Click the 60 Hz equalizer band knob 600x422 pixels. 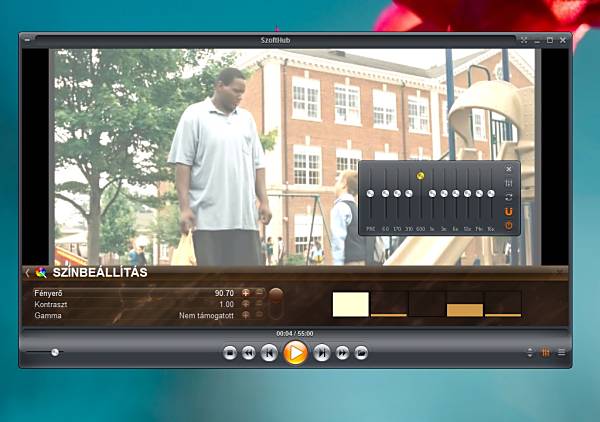(x=385, y=194)
